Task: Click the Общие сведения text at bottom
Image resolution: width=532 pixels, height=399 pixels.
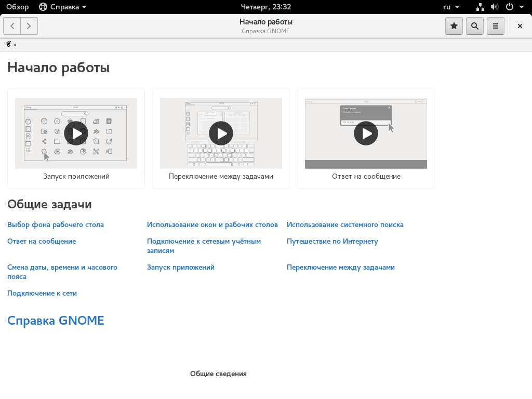Action: [218, 374]
